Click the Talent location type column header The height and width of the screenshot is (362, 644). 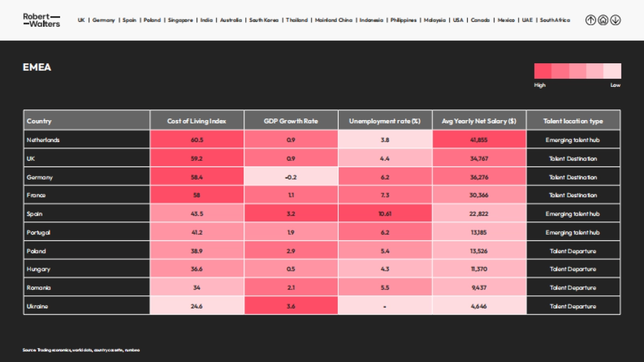573,121
